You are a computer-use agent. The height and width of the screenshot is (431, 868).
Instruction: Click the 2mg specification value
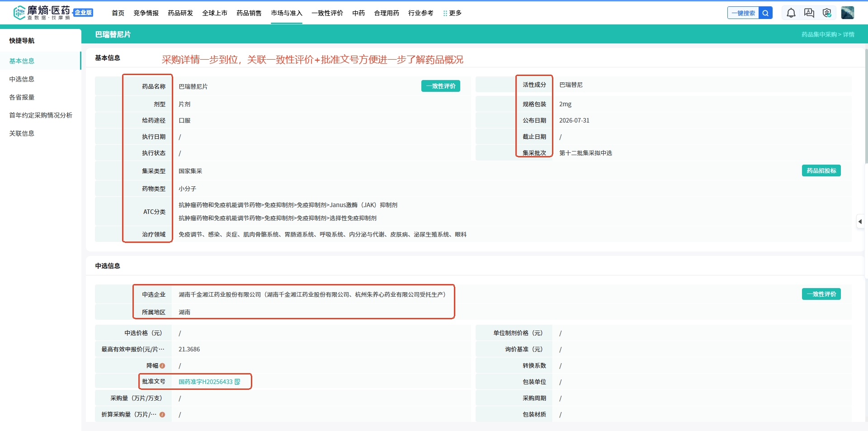coord(565,104)
